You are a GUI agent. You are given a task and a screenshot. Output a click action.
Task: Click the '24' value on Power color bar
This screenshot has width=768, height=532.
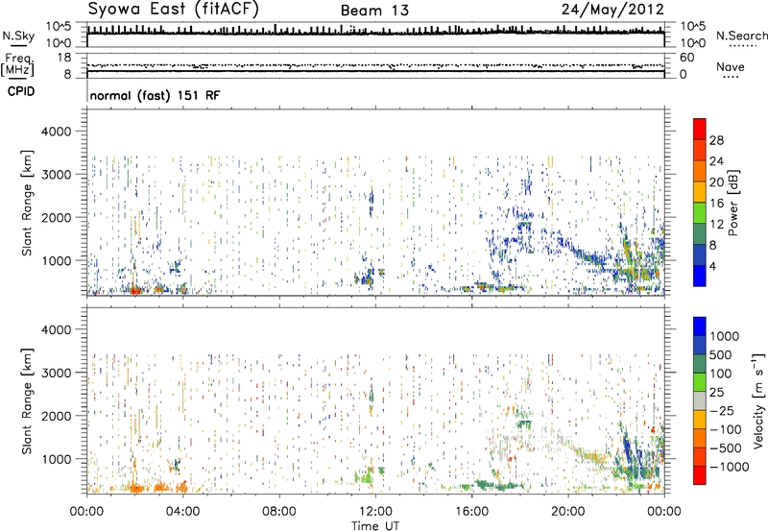pyautogui.click(x=716, y=161)
